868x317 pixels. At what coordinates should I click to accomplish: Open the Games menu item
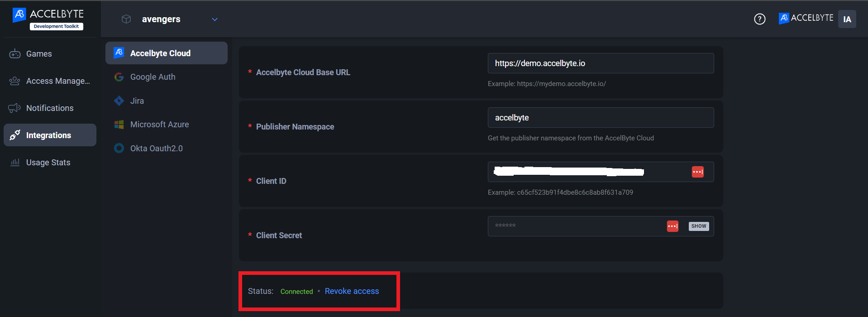point(50,54)
